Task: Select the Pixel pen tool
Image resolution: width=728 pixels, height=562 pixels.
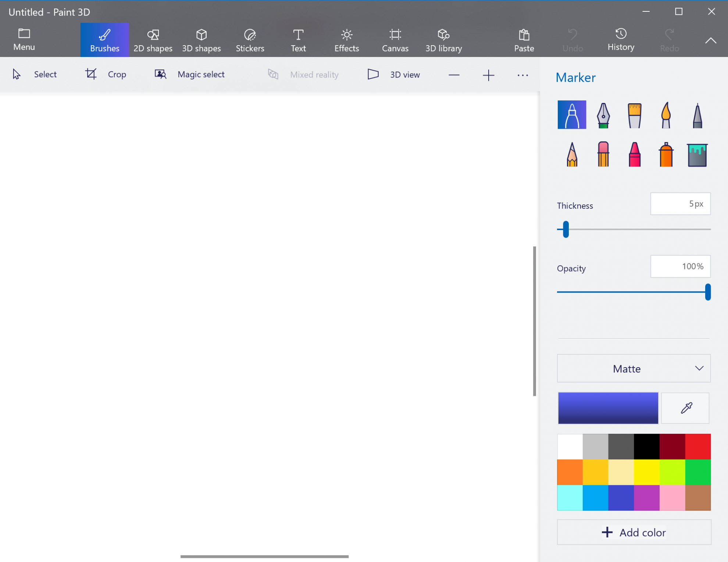Action: [697, 115]
